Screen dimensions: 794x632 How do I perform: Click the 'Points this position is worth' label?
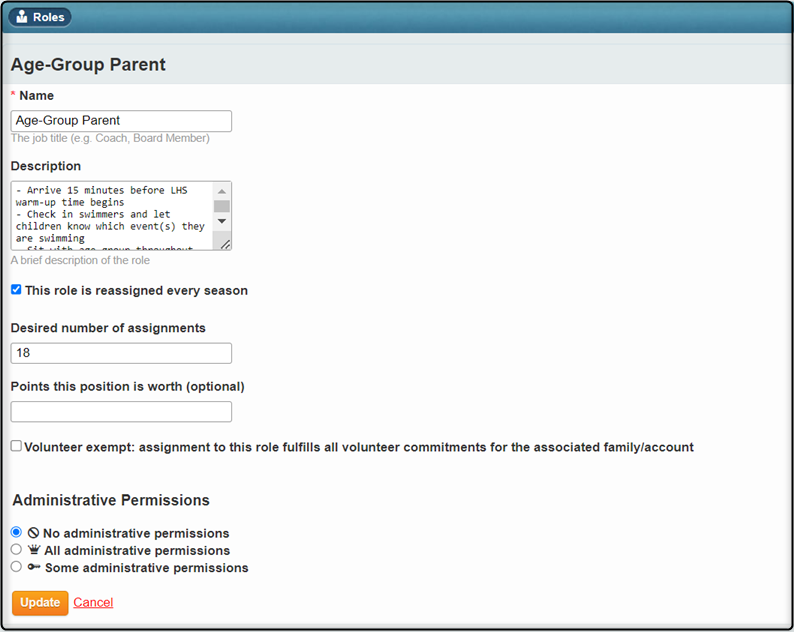[x=128, y=386]
